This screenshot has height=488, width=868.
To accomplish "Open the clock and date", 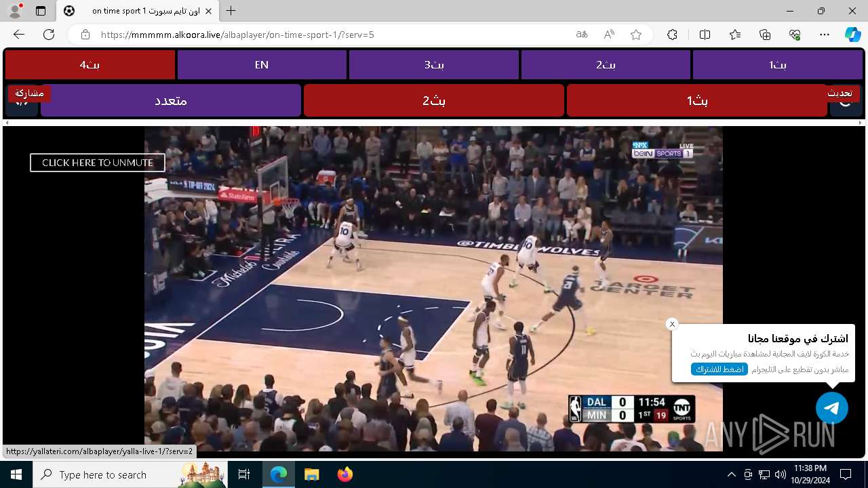I will [x=810, y=474].
